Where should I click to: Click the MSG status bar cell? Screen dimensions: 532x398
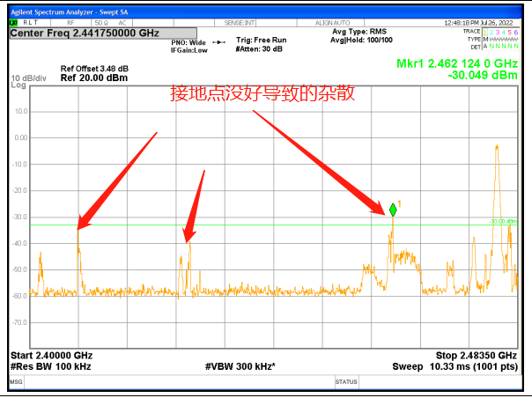(16, 382)
